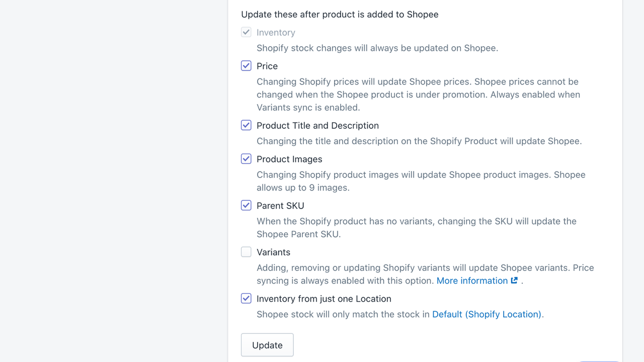This screenshot has width=644, height=362.
Task: Click the Default (Shopify Location) link
Action: [486, 314]
